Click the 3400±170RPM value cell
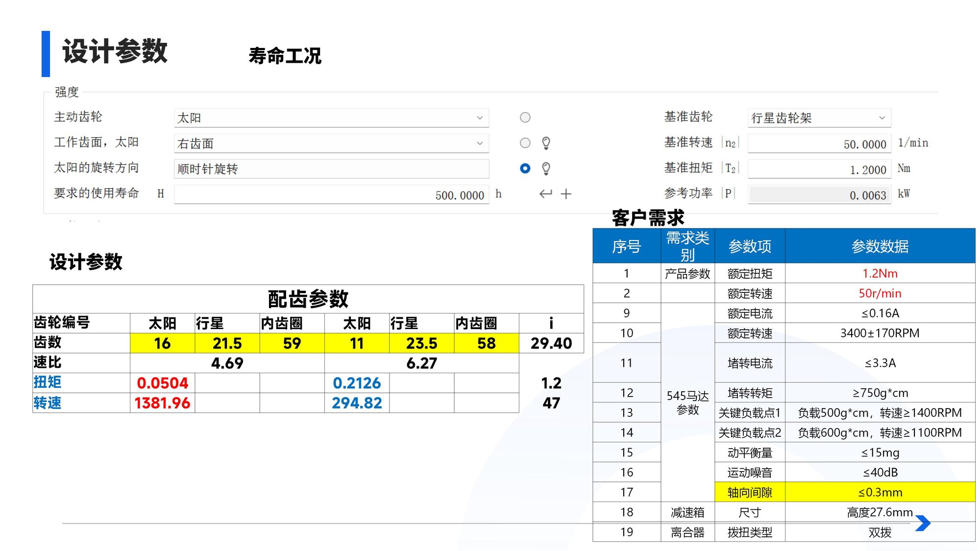The height and width of the screenshot is (551, 980). pos(880,333)
